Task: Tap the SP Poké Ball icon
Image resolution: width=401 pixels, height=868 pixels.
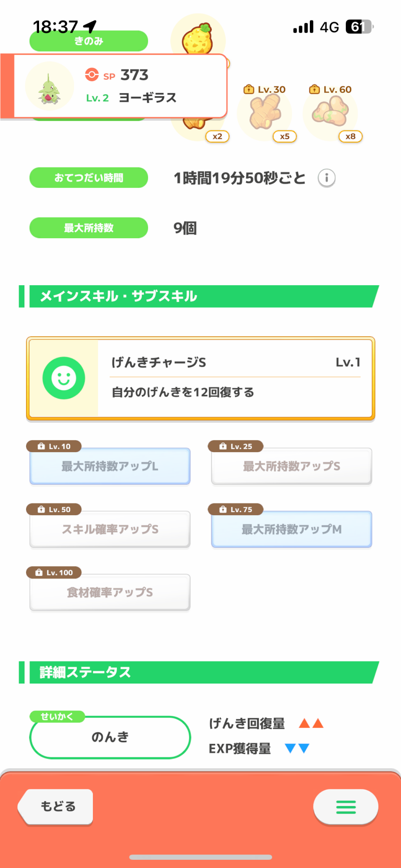Action: pyautogui.click(x=92, y=75)
